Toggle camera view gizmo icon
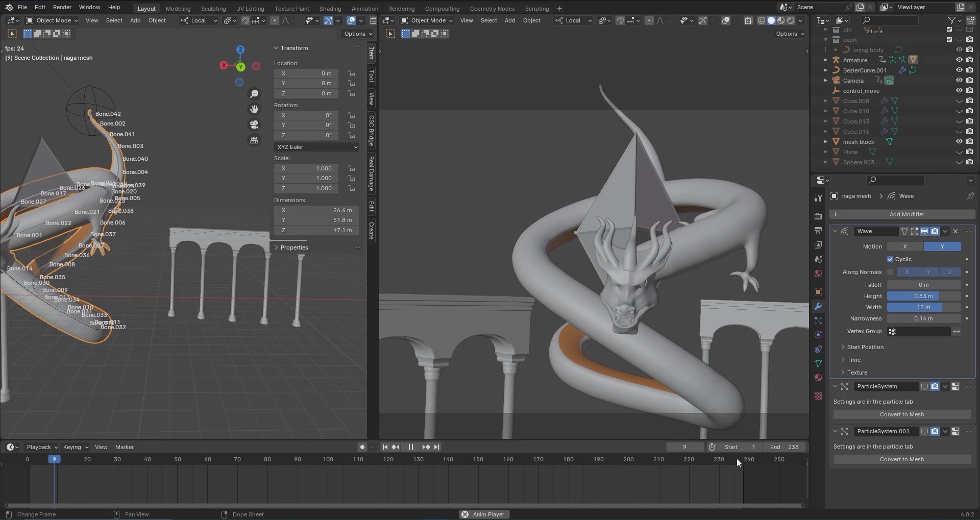Image resolution: width=980 pixels, height=520 pixels. (x=254, y=125)
